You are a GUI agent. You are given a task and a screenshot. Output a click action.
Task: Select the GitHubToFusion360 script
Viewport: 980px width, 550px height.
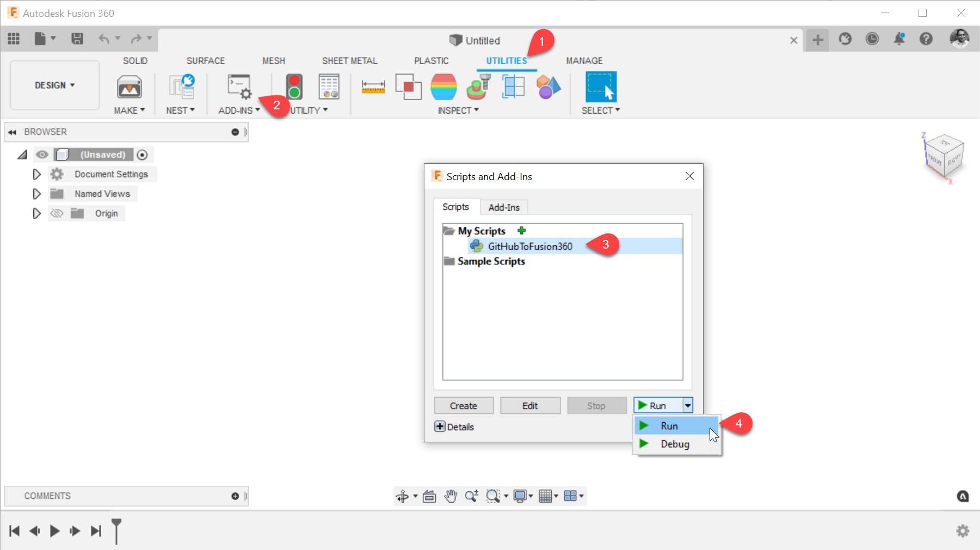click(575, 246)
